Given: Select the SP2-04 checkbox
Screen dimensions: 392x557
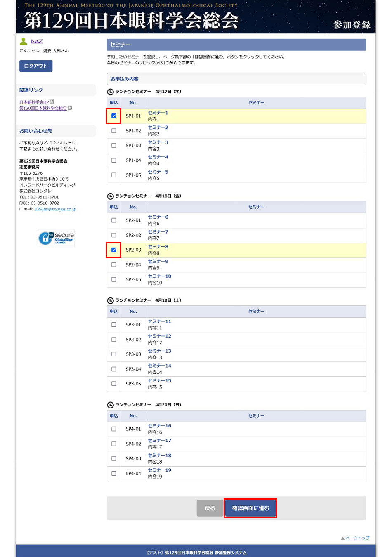Looking at the screenshot, I should pyautogui.click(x=114, y=265).
